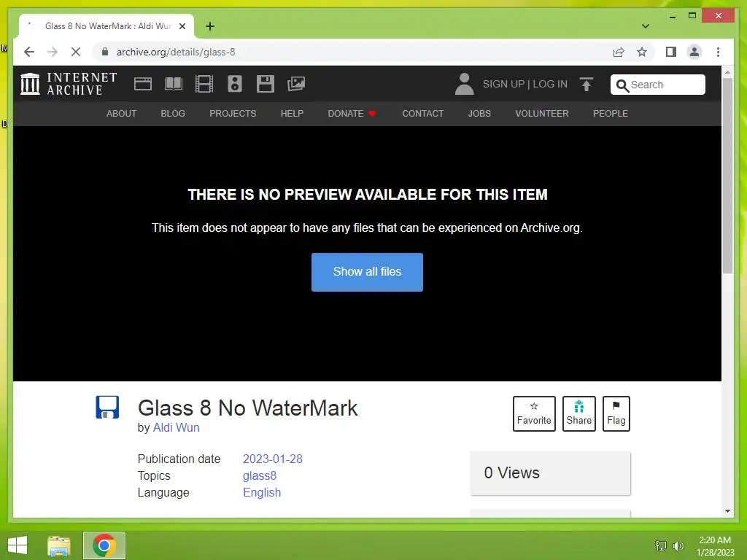Open the Chrome profile icon

tap(694, 52)
